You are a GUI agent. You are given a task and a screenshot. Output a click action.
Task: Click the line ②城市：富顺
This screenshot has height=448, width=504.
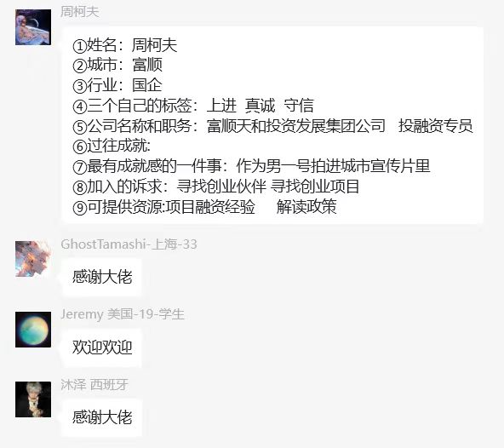pyautogui.click(x=117, y=65)
